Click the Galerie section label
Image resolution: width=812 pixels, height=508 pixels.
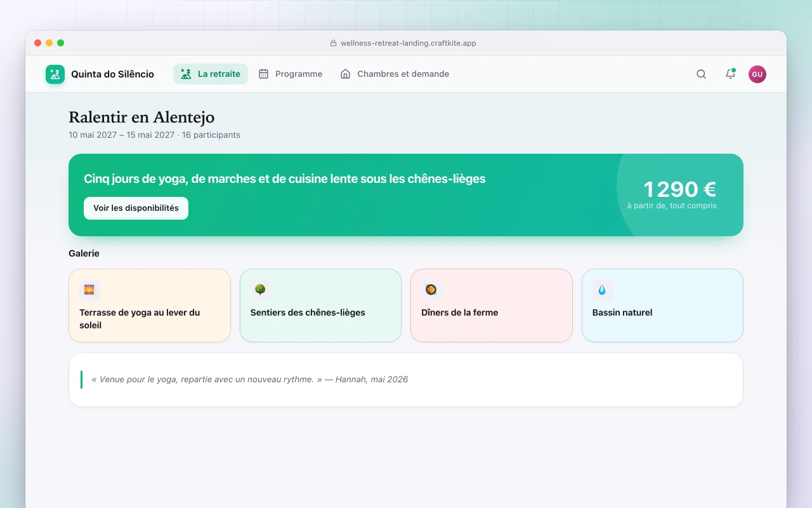[84, 253]
